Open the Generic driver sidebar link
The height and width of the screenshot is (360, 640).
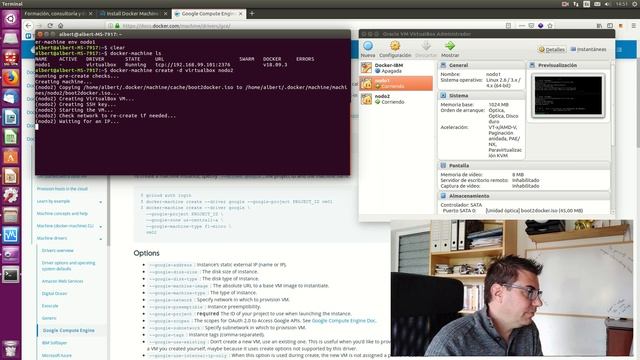pyautogui.click(x=49, y=318)
